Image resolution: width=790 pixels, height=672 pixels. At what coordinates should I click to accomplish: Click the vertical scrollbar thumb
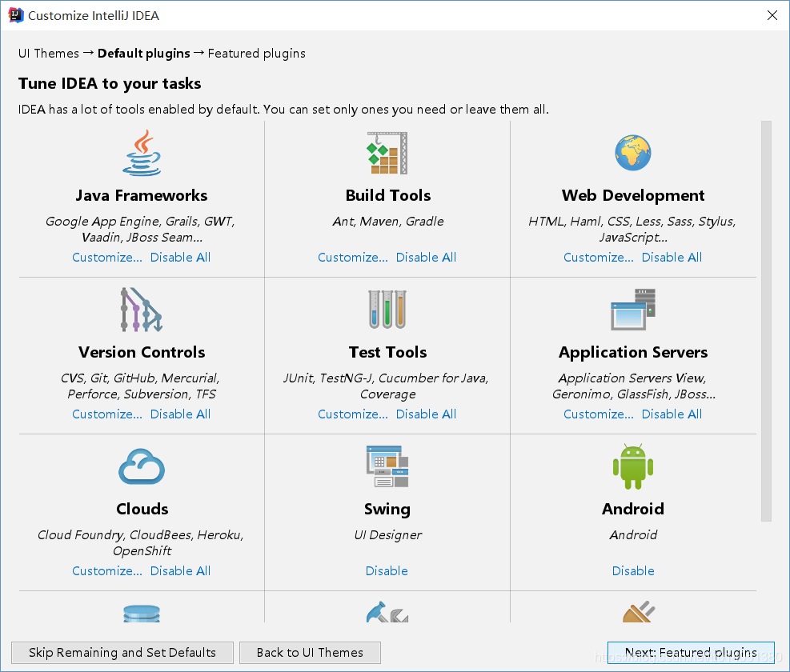pyautogui.click(x=766, y=321)
